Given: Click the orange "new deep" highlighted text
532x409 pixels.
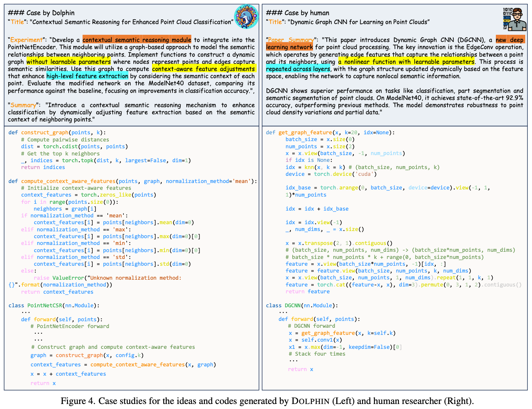Looking at the screenshot, I should pyautogui.click(x=510, y=40).
